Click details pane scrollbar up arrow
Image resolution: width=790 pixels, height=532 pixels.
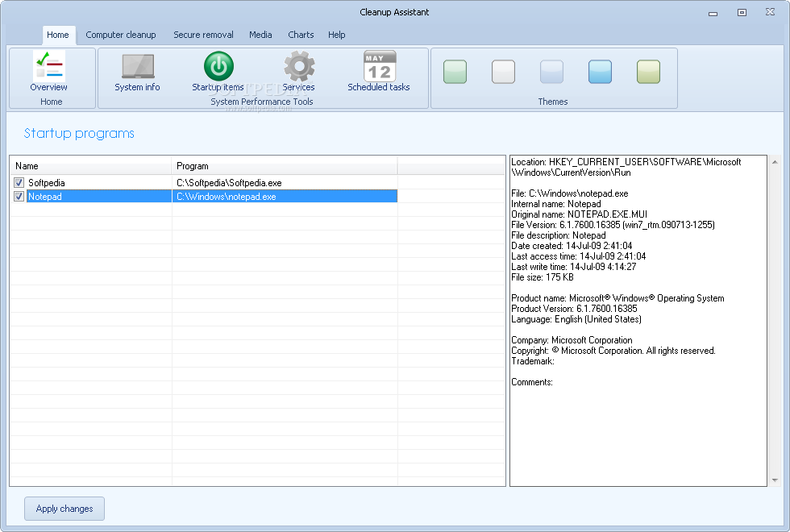pos(775,162)
